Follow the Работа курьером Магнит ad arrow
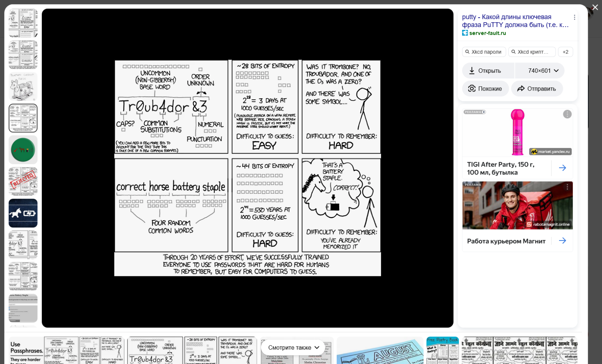The width and height of the screenshot is (602, 364). [562, 240]
